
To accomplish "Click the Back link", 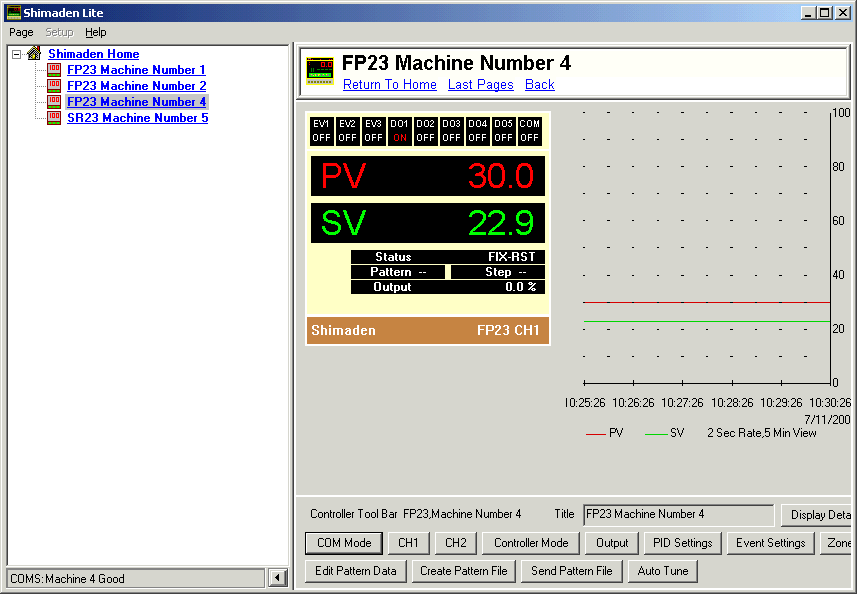I will (539, 85).
